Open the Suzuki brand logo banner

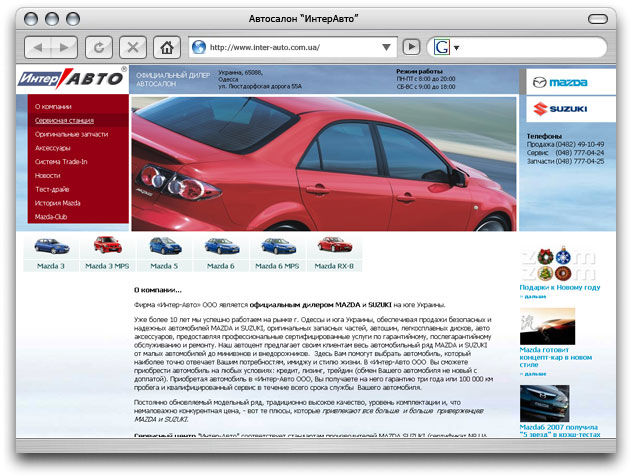[x=571, y=109]
